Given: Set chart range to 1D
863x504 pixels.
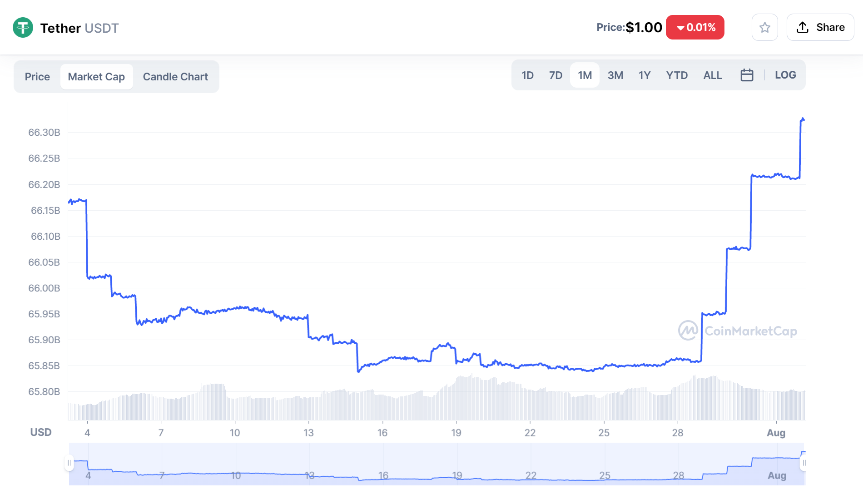Looking at the screenshot, I should pyautogui.click(x=527, y=75).
